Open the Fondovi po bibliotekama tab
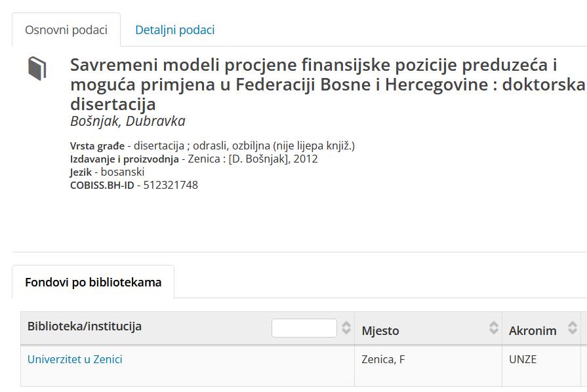Image resolution: width=587 pixels, height=392 pixels. [x=93, y=283]
